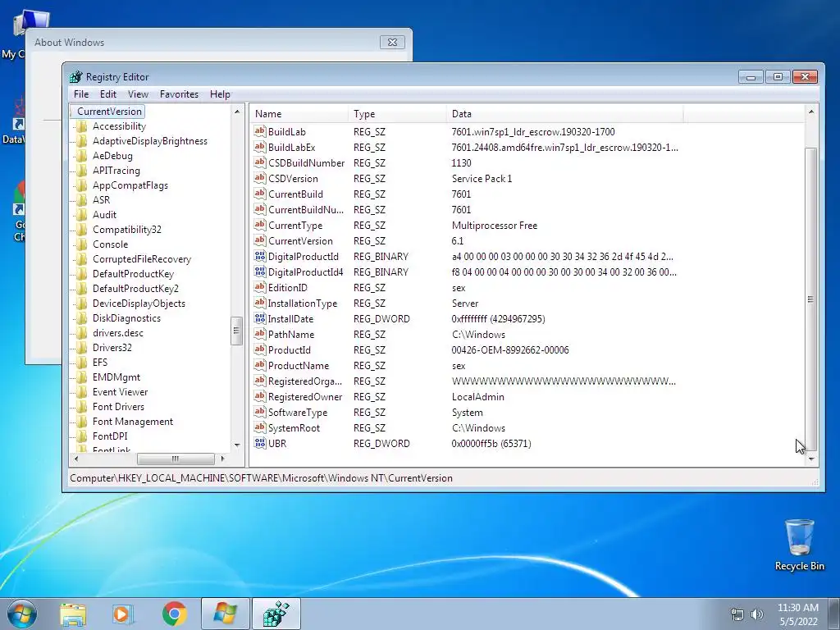Click the BuildLab string value icon

pos(260,131)
